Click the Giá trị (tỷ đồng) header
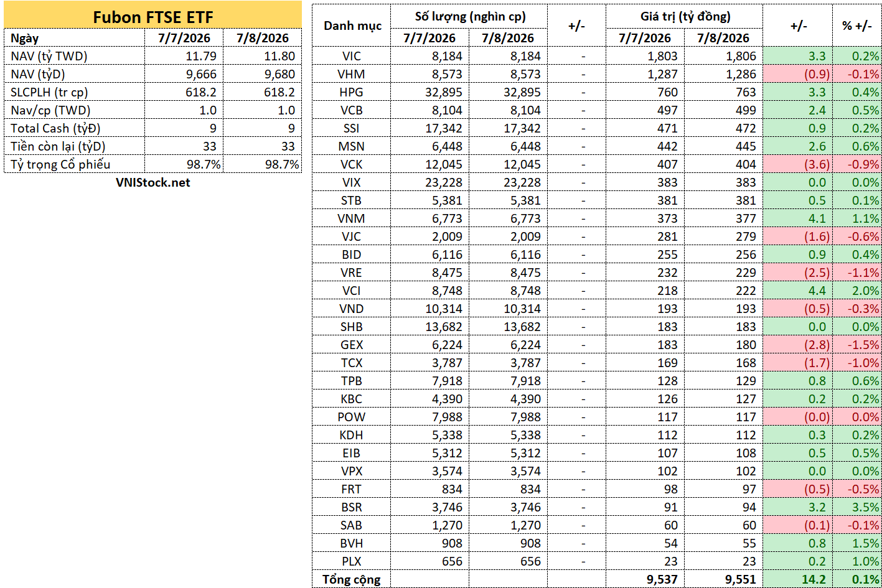The image size is (882, 588). (684, 17)
